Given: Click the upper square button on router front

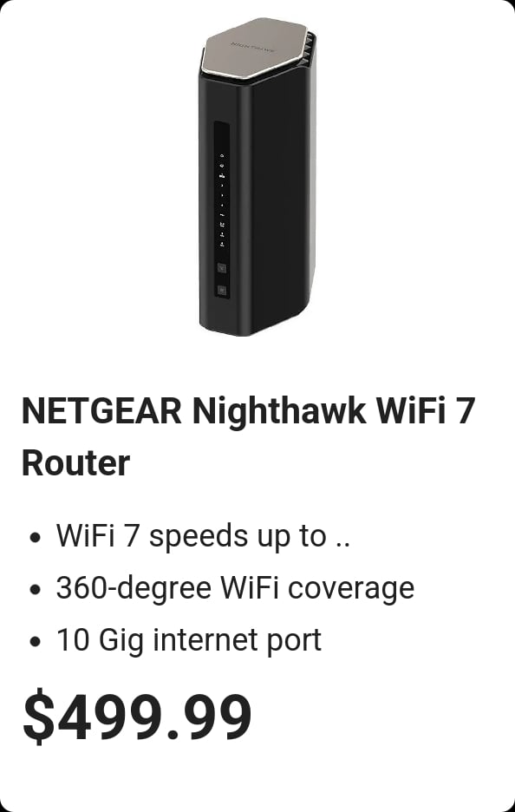Looking at the screenshot, I should (222, 268).
